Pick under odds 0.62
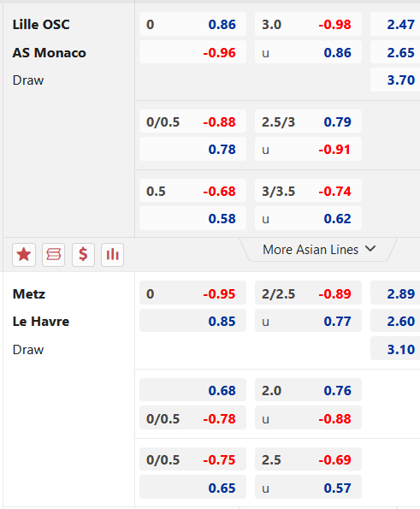 pos(308,218)
